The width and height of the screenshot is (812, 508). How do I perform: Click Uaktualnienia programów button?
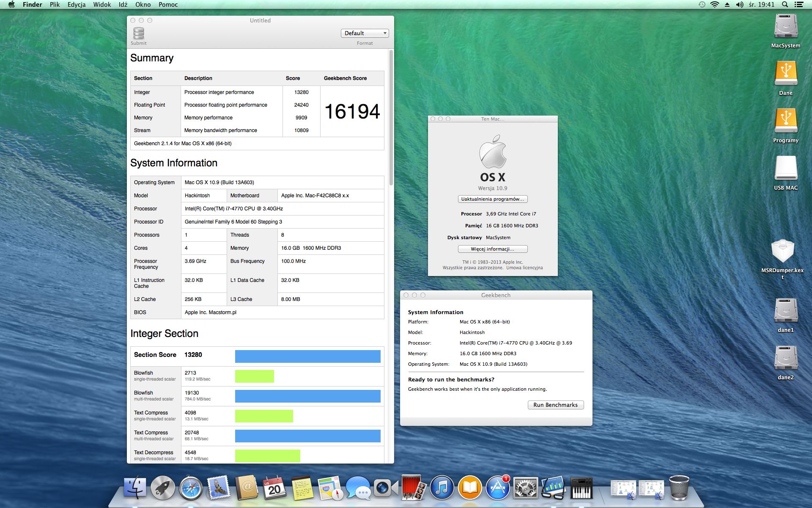pos(493,199)
